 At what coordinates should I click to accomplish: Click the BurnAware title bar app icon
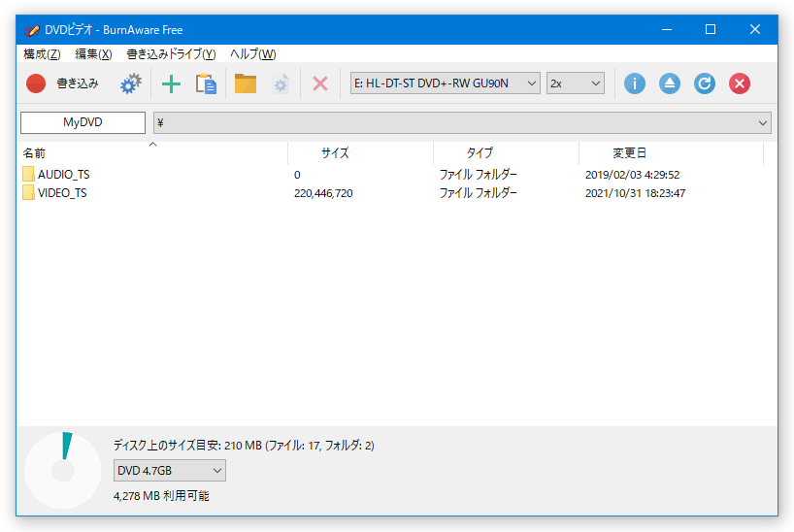[31, 30]
